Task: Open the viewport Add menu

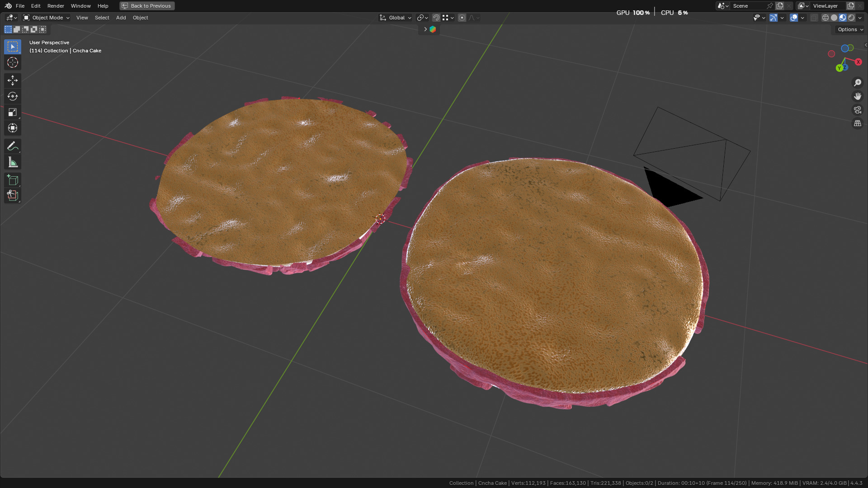Action: [121, 18]
